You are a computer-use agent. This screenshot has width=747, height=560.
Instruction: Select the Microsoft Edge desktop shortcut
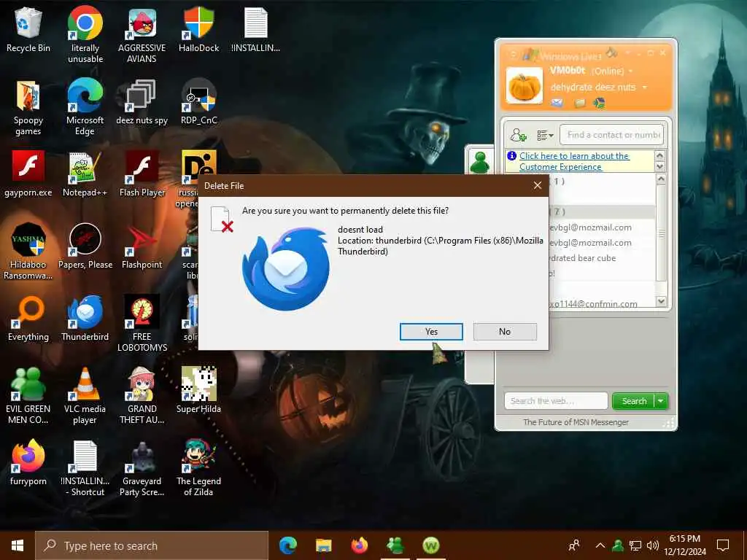[85, 106]
